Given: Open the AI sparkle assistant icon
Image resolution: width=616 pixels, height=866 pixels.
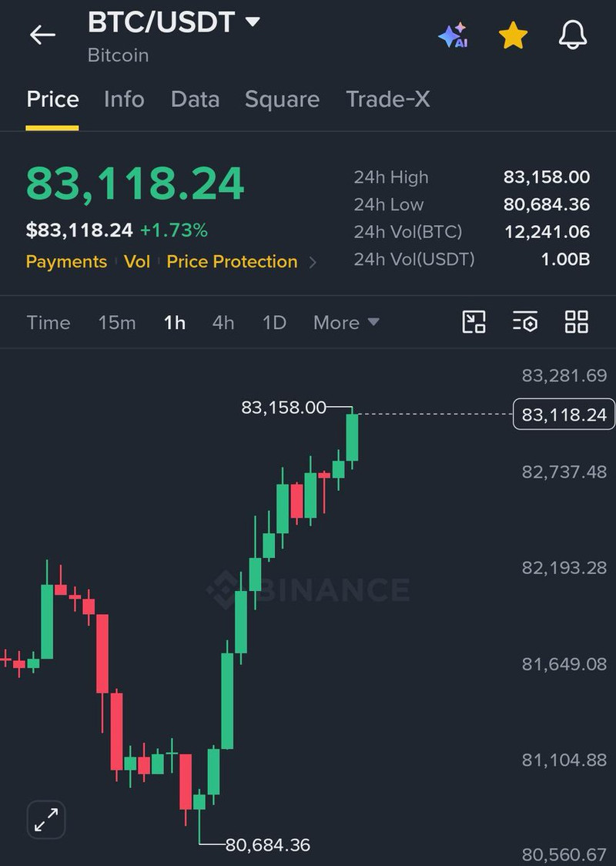Looking at the screenshot, I should coord(454,35).
